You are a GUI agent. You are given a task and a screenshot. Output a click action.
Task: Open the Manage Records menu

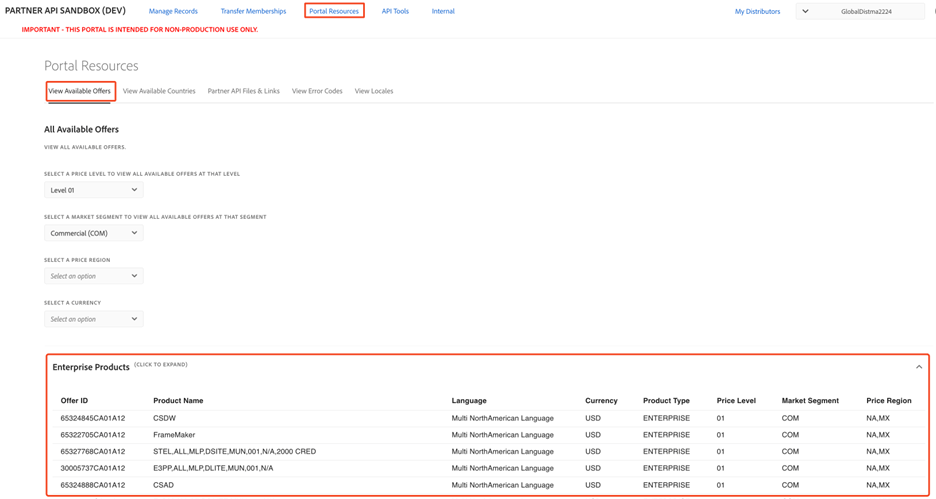173,11
